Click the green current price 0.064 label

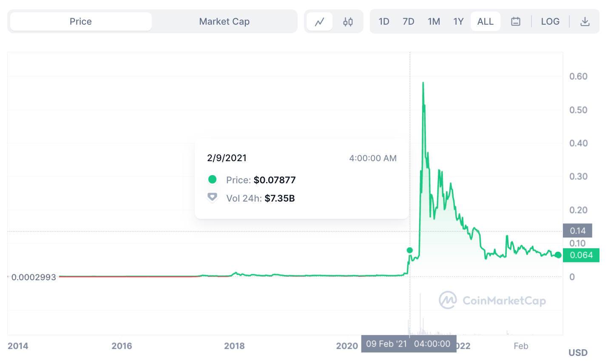point(581,255)
